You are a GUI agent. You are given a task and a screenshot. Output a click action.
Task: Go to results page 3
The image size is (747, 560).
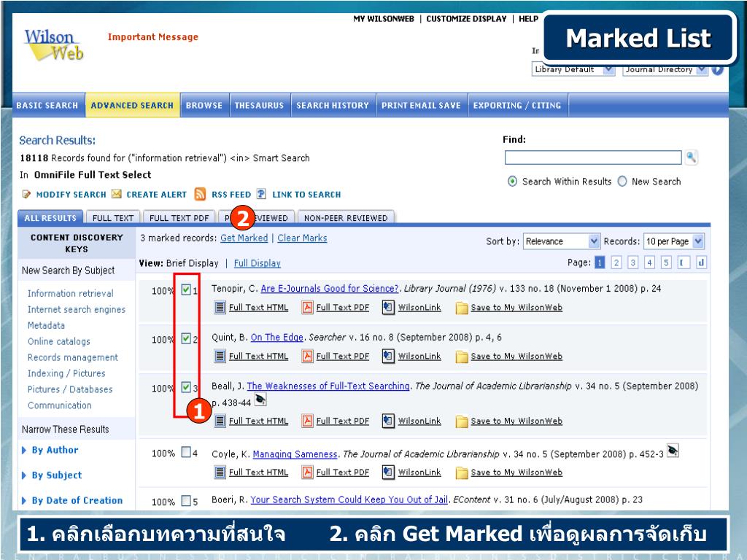(x=632, y=262)
